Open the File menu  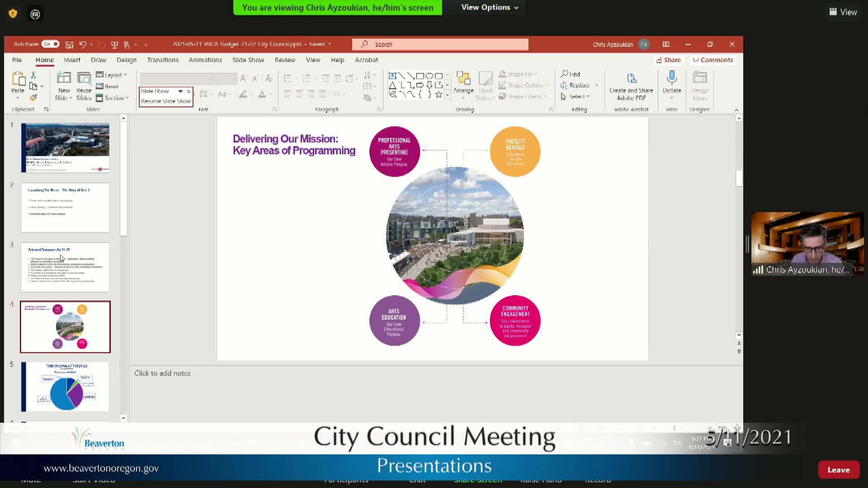(x=17, y=60)
